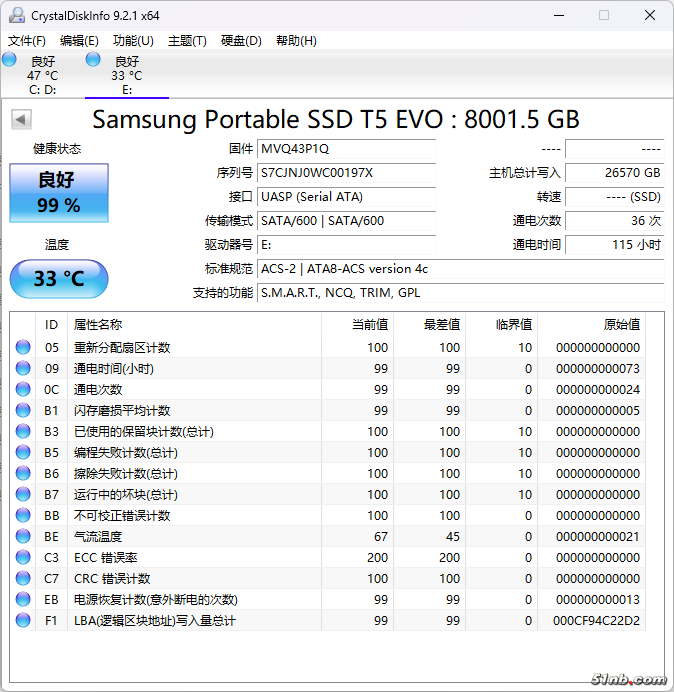Select the C: D: disk status orb
This screenshot has height=692, width=674.
tap(9, 60)
